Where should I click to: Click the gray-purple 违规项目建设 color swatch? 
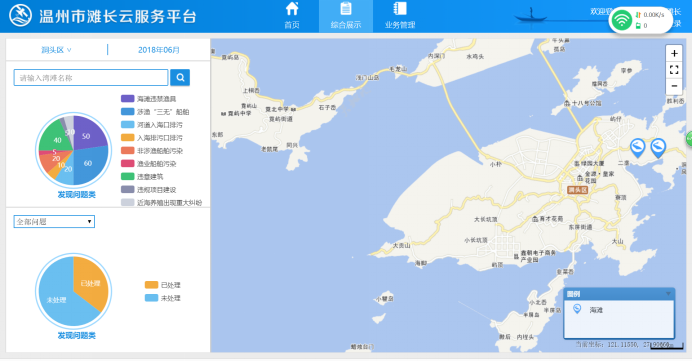click(x=127, y=189)
